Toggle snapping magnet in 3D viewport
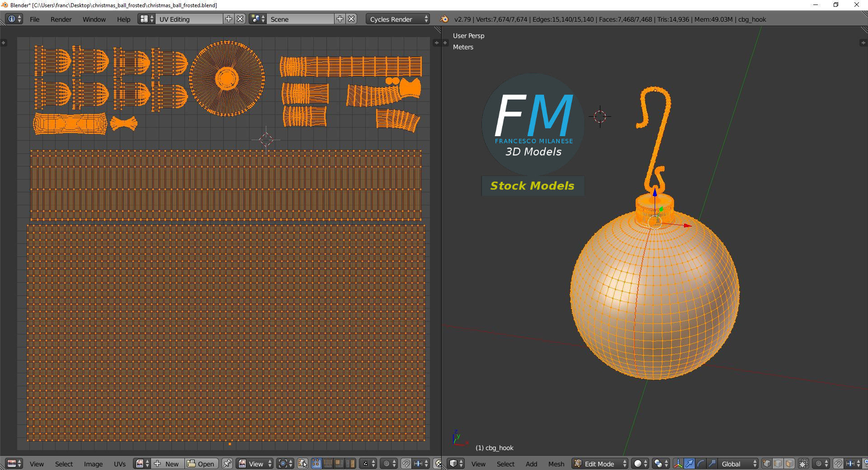 click(x=838, y=464)
